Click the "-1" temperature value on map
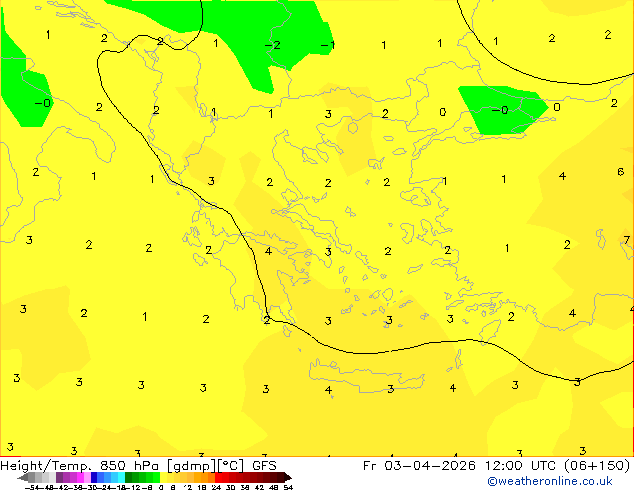Image resolution: width=634 pixels, height=490 pixels. click(328, 45)
